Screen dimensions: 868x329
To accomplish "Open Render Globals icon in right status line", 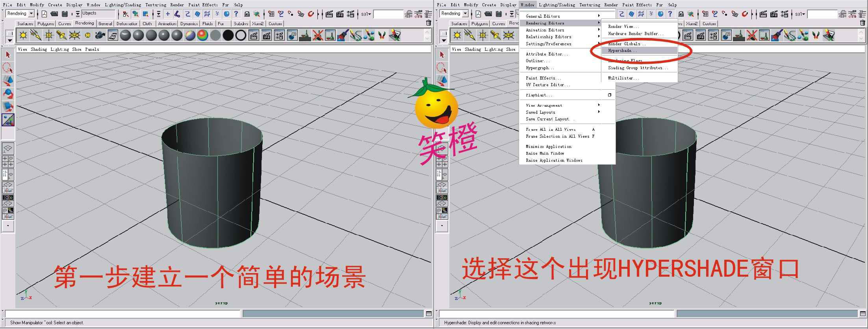I will [785, 14].
